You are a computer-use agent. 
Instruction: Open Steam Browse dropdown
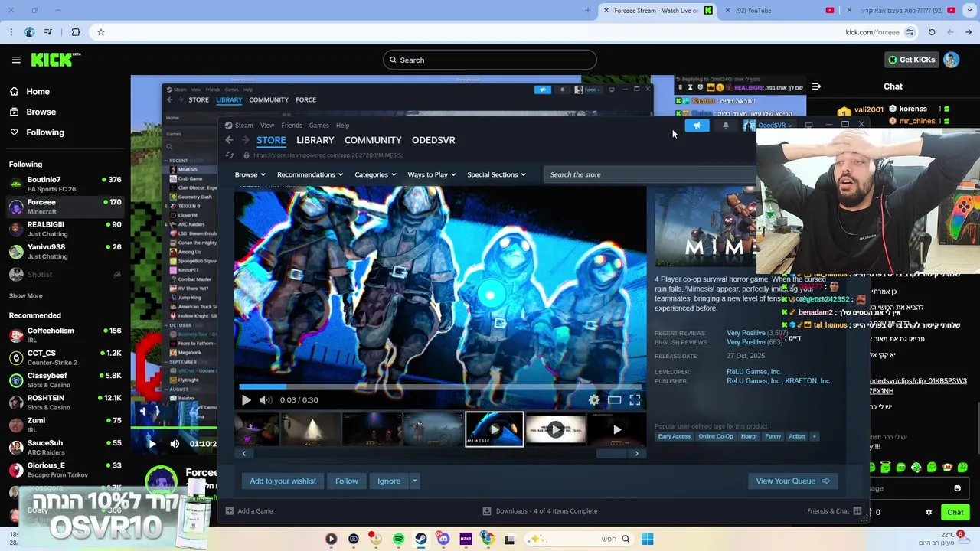(249, 174)
